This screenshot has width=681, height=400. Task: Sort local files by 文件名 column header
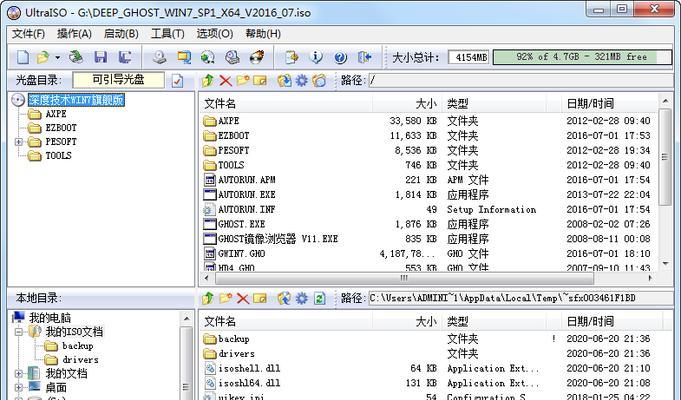[x=287, y=321]
